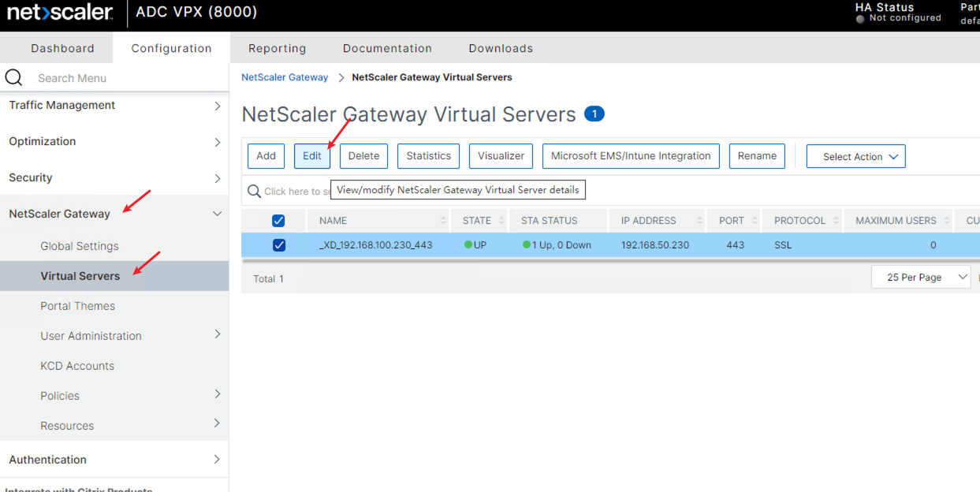Expand Policies submenu
Image resolution: width=980 pixels, height=492 pixels.
pyautogui.click(x=218, y=394)
